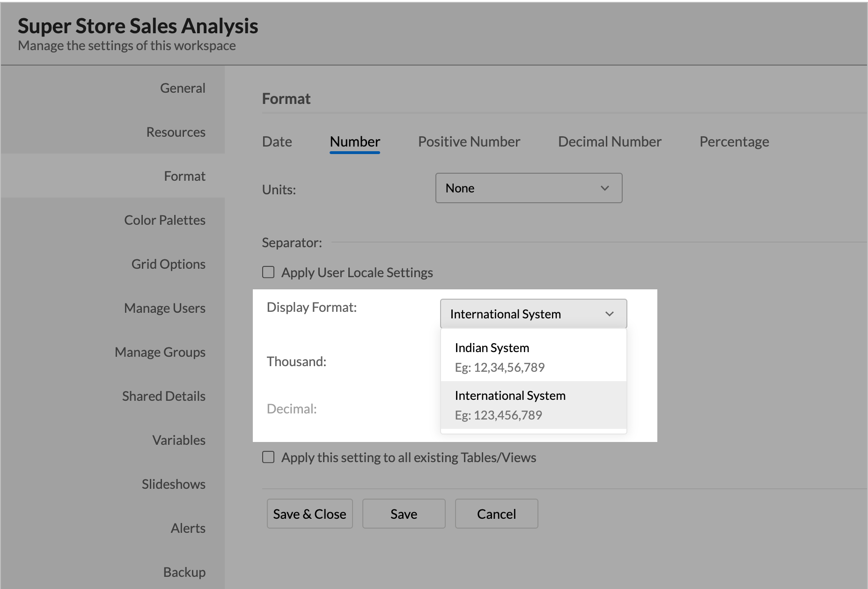Go to Color Palettes settings
Viewport: 868px width, 589px height.
pos(165,220)
